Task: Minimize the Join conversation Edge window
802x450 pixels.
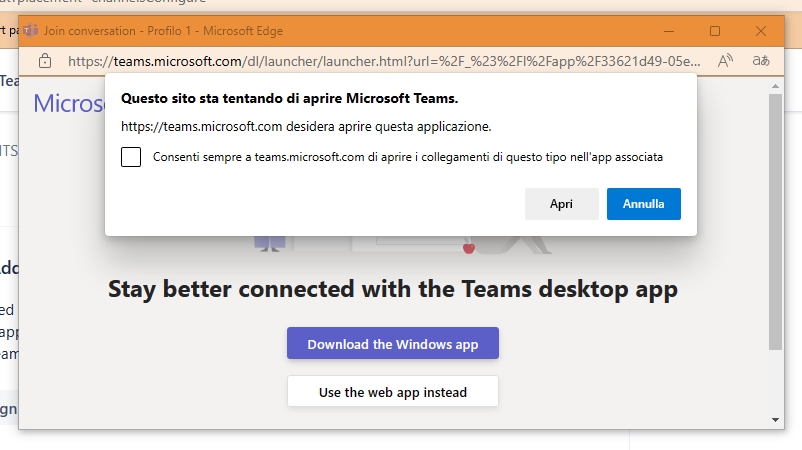Action: [669, 31]
